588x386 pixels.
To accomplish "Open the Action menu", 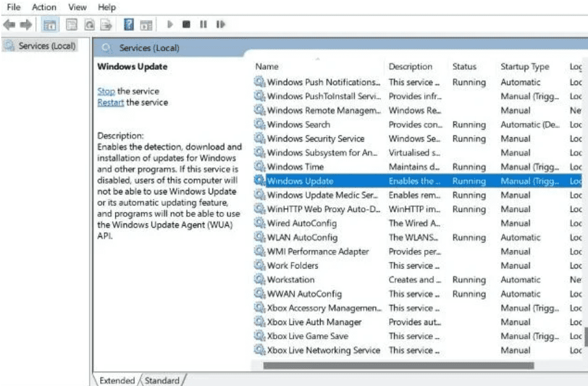I will (44, 7).
